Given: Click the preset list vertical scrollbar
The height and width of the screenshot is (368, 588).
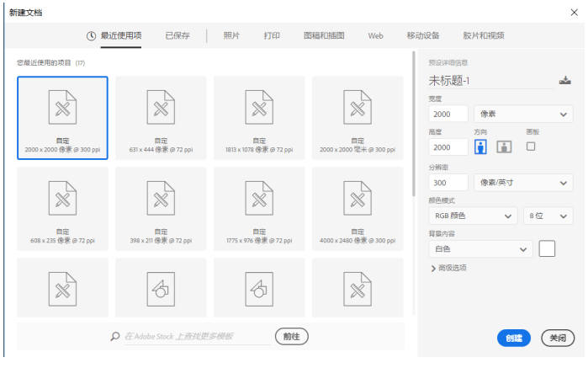Looking at the screenshot, I should click(414, 124).
